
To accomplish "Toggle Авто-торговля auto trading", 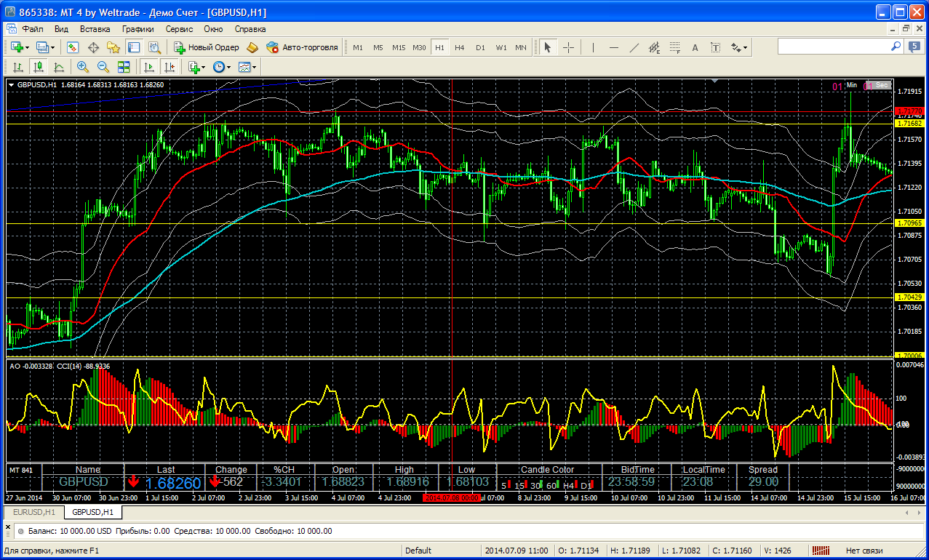I will pos(302,47).
